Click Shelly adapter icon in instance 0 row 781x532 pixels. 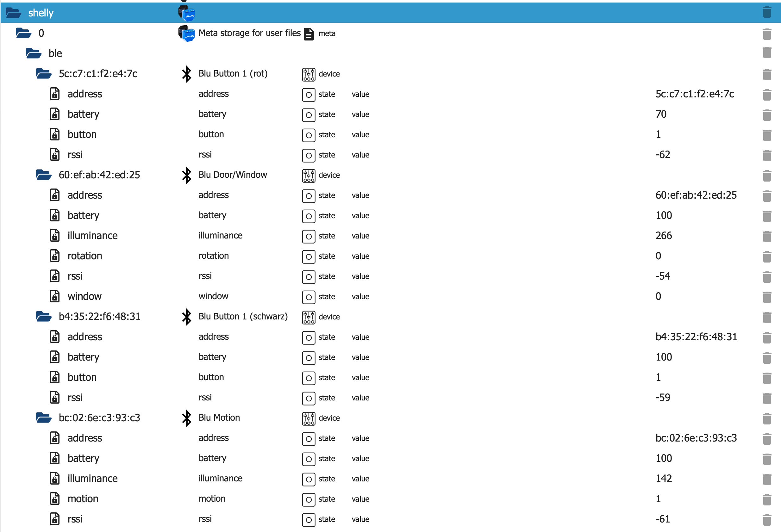tap(186, 33)
